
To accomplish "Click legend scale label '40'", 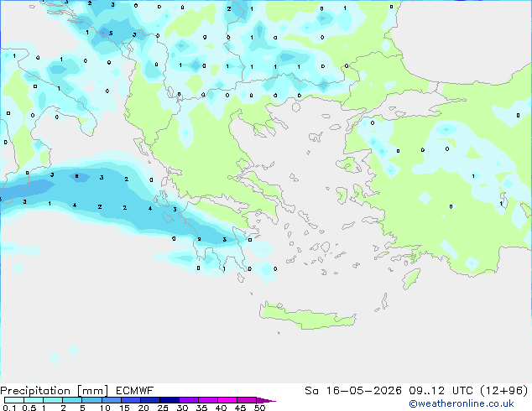I will pos(221,408).
